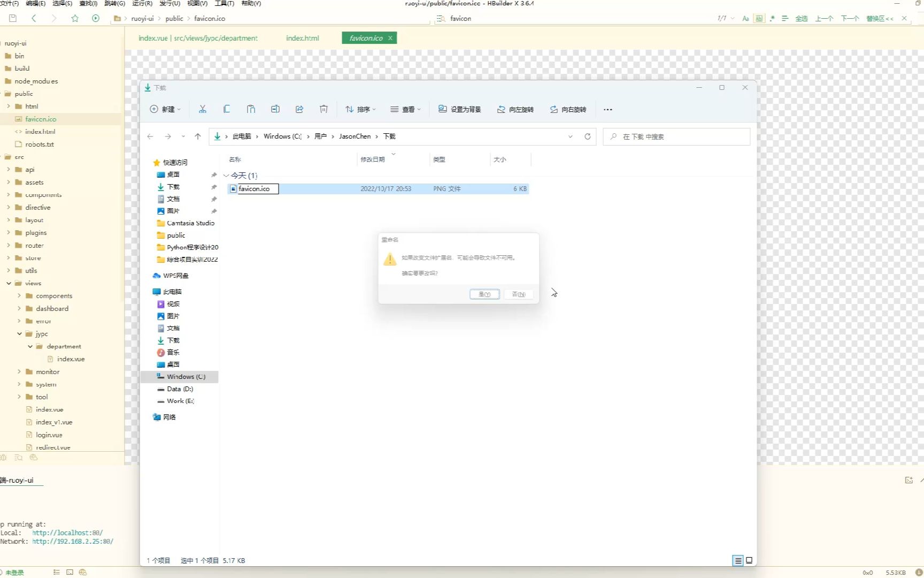924x578 pixels.
Task: Select login.vue in HBuilder project tree
Action: (x=49, y=435)
